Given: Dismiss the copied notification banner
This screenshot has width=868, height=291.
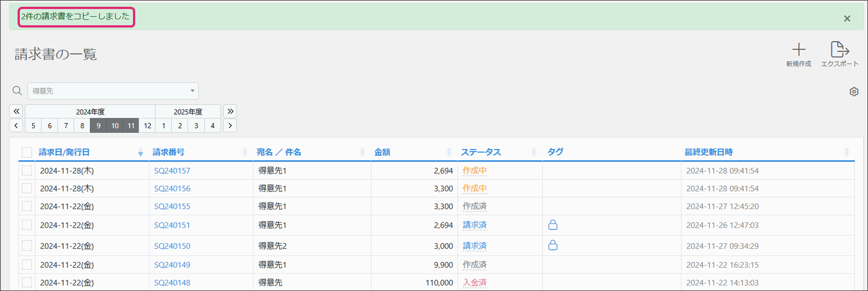Looking at the screenshot, I should coord(847,18).
